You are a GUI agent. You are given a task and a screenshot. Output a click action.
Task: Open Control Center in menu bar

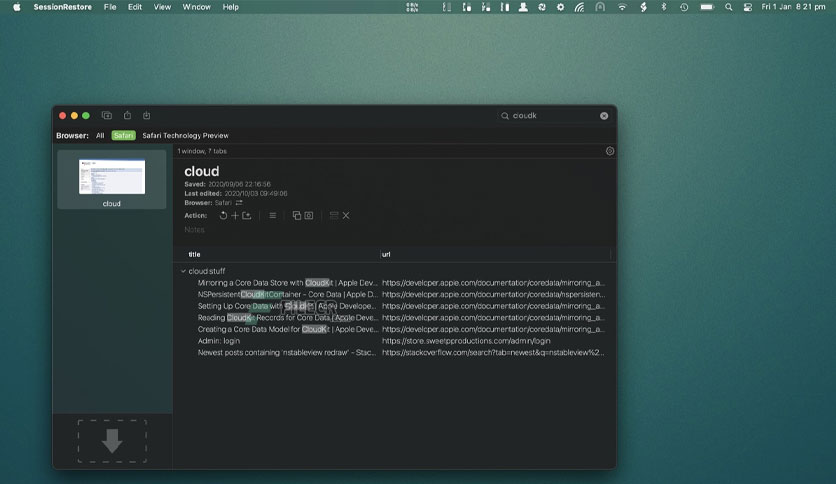pos(747,7)
